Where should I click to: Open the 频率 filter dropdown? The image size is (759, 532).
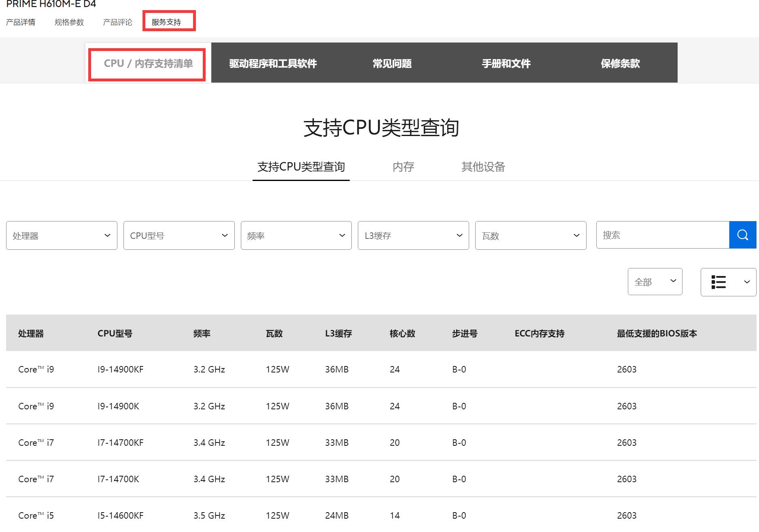click(x=296, y=235)
